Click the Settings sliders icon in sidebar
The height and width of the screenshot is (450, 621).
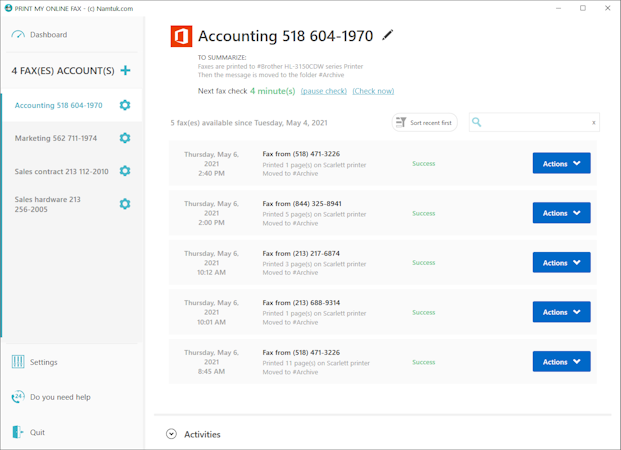18,362
